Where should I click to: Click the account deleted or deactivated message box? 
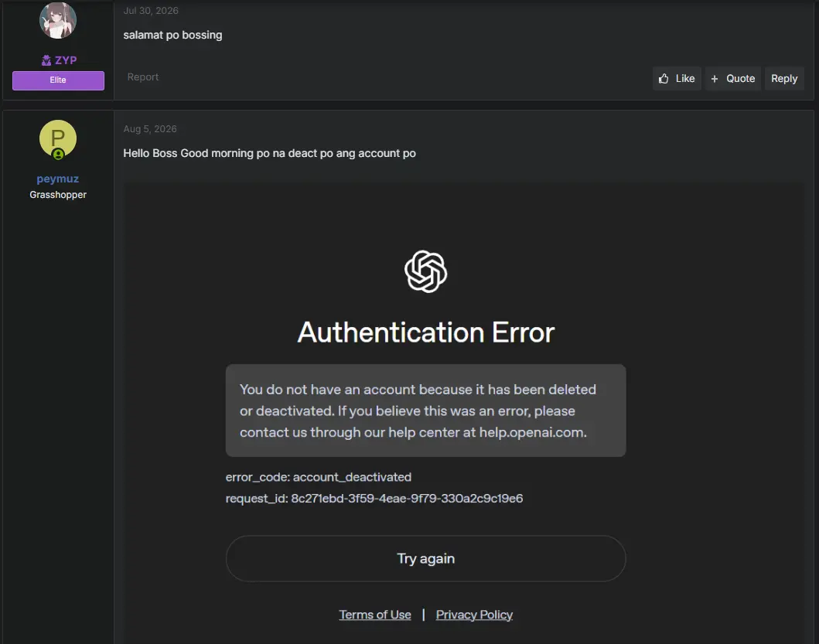425,411
